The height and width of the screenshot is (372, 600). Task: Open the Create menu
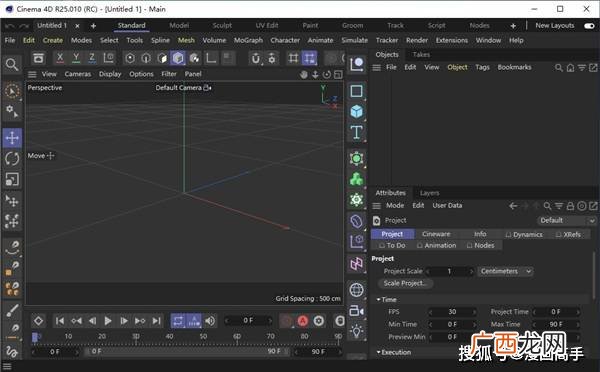click(53, 40)
